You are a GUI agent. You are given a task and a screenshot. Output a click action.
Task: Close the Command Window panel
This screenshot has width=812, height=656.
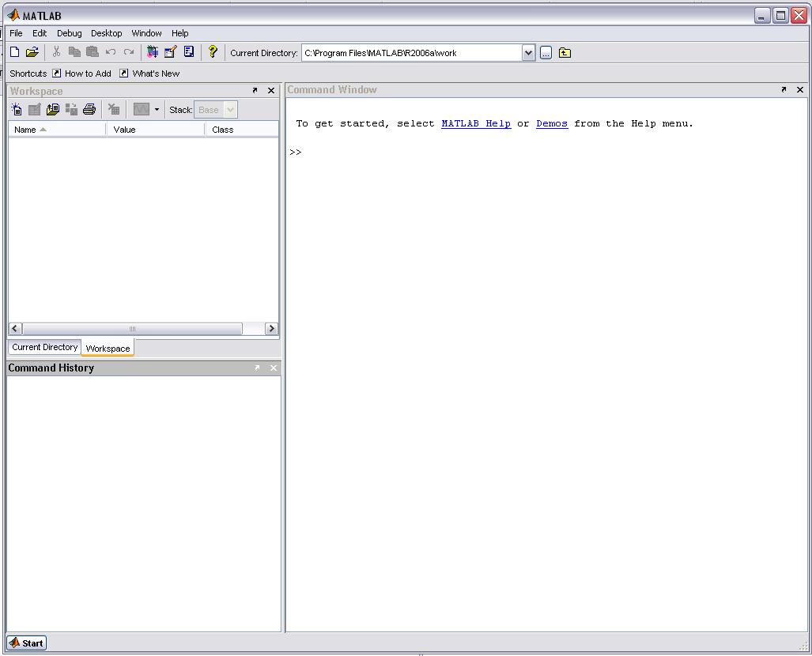coord(800,89)
